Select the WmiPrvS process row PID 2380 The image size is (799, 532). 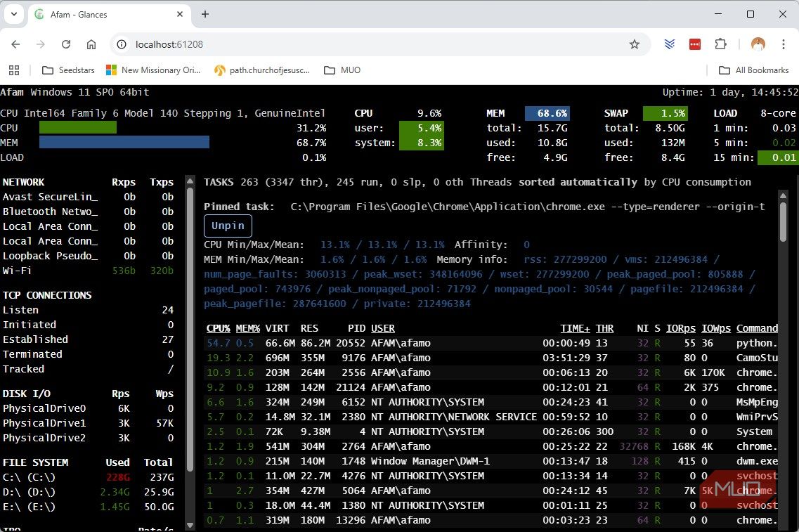pyautogui.click(x=492, y=417)
